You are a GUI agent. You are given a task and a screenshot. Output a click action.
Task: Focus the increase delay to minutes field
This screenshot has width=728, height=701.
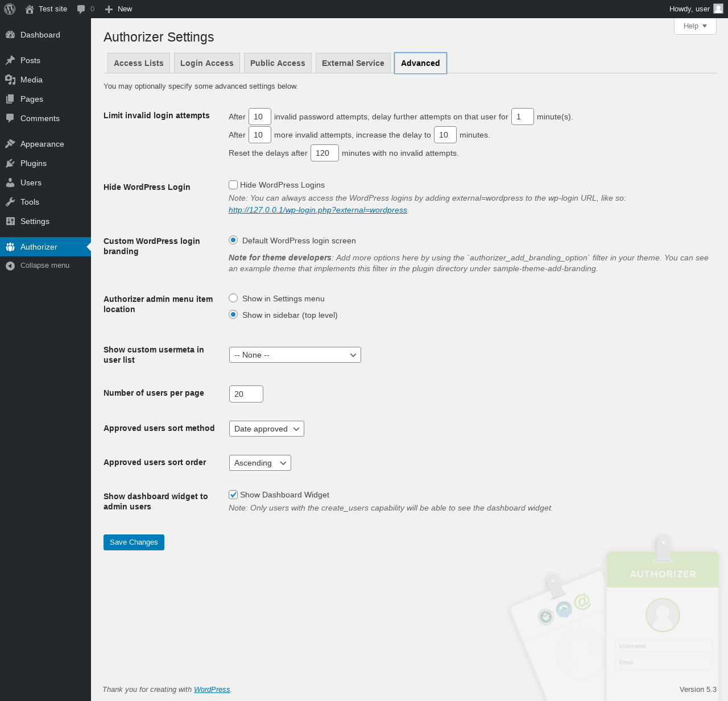[x=445, y=135]
